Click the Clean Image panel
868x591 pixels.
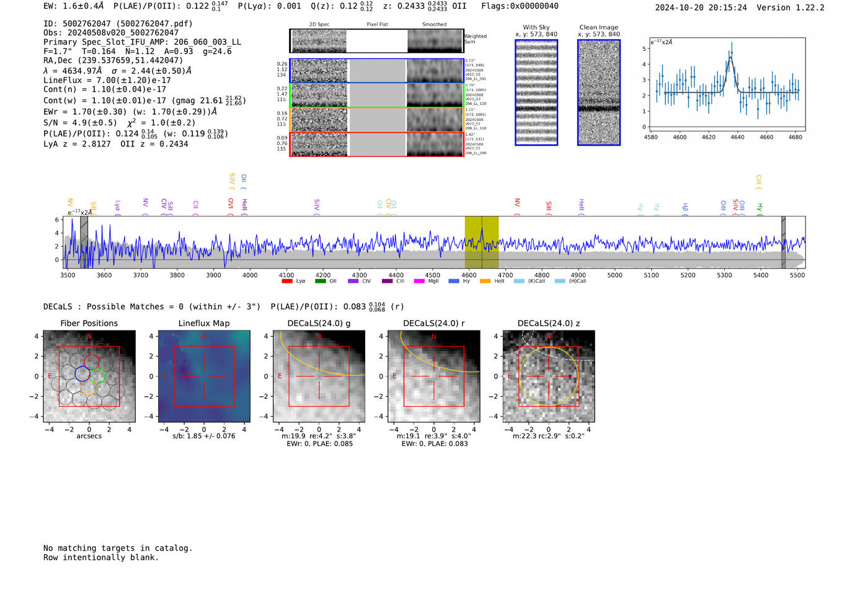[599, 92]
